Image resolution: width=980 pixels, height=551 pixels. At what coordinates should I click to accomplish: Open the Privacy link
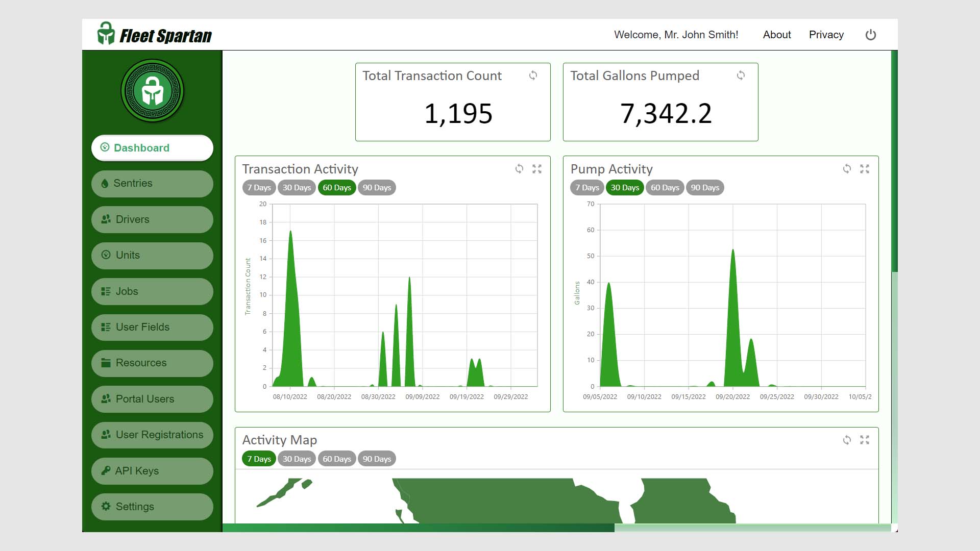pos(826,35)
